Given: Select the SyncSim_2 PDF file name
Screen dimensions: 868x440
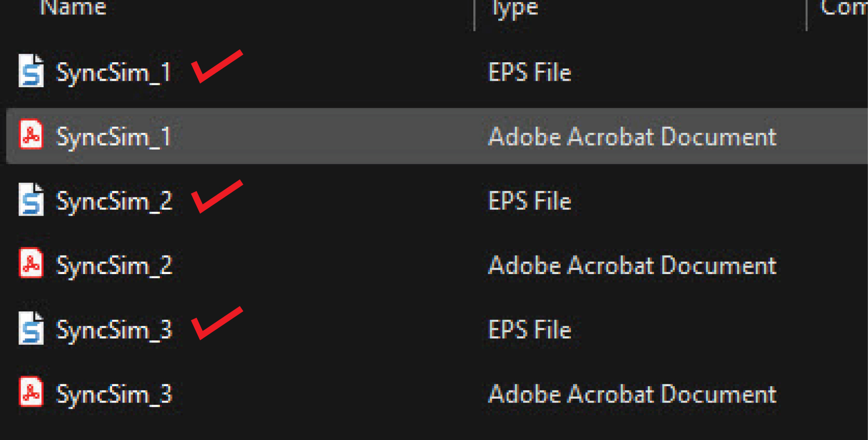Looking at the screenshot, I should coord(114,265).
